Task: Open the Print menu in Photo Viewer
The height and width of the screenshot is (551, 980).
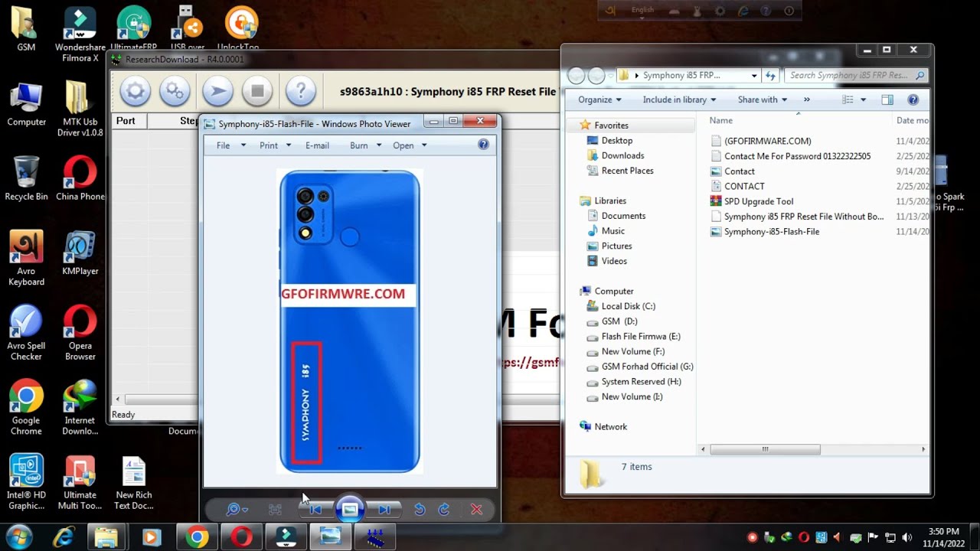Action: (276, 145)
